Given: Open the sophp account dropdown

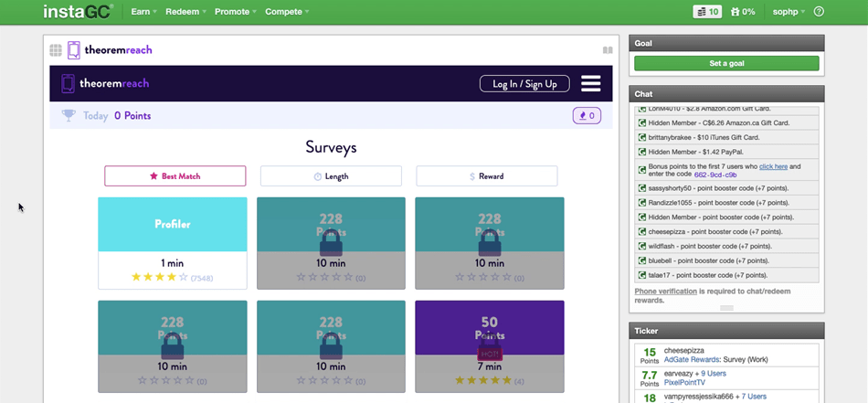Looking at the screenshot, I should click(x=789, y=12).
